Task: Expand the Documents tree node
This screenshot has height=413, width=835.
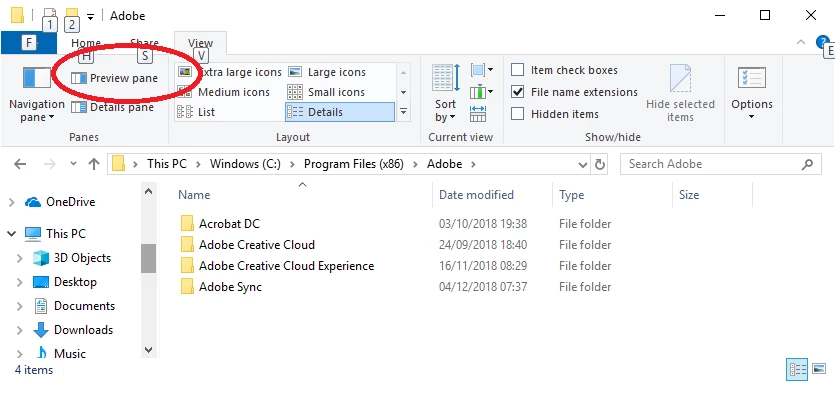Action: [20, 306]
